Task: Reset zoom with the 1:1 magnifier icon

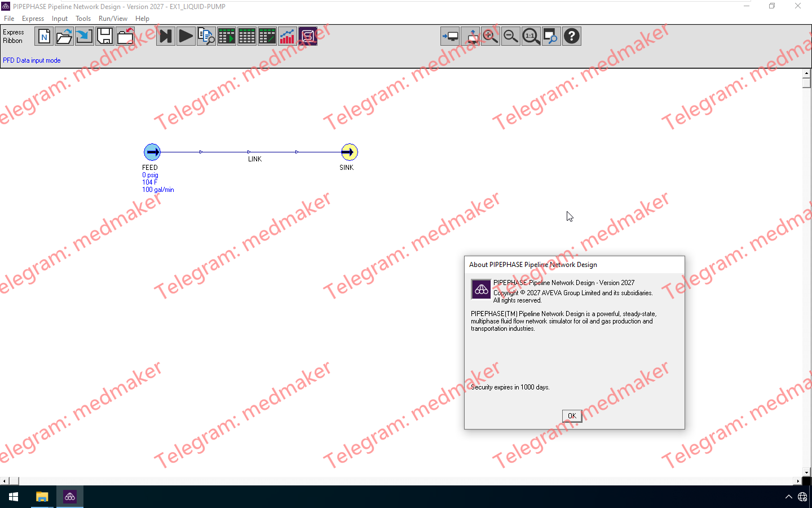Action: tap(531, 37)
